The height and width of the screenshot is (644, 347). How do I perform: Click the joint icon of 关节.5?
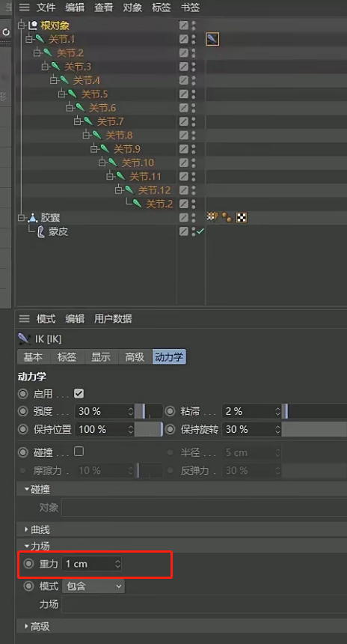pos(73,94)
